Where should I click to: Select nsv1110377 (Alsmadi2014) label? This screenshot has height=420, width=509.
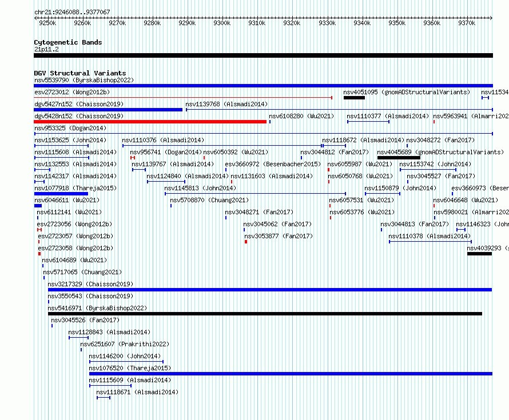click(x=388, y=116)
